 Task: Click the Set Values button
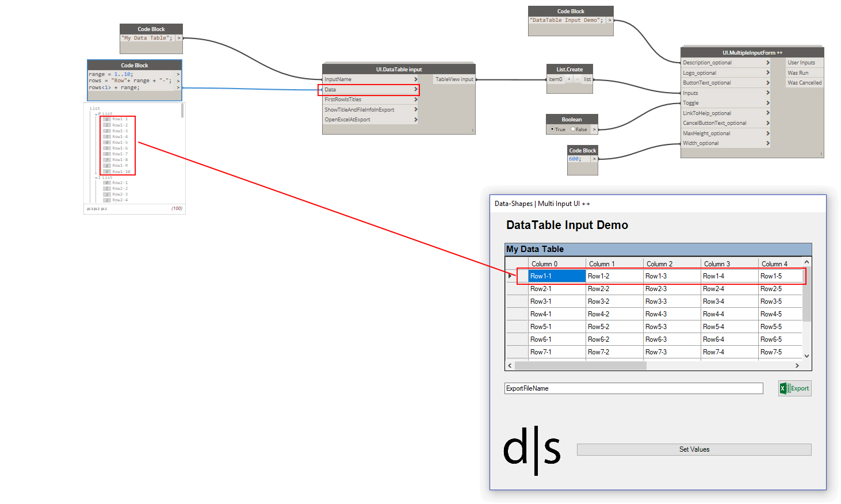click(x=694, y=449)
